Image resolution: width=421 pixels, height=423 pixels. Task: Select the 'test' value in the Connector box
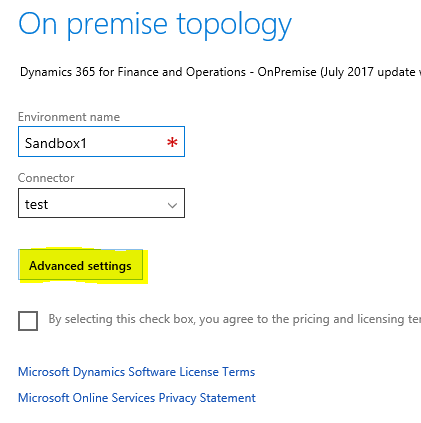tap(36, 204)
